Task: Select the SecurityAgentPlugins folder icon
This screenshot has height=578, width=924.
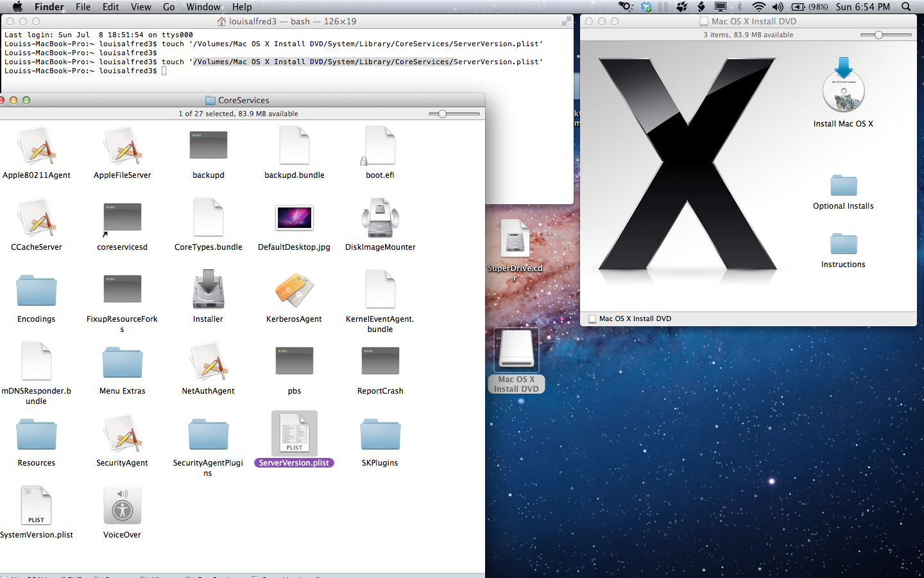Action: pyautogui.click(x=209, y=434)
